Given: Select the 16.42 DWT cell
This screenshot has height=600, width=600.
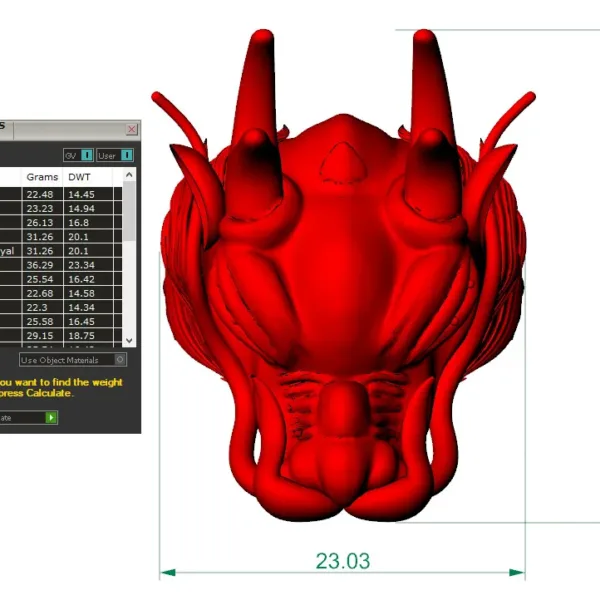Looking at the screenshot, I should point(88,279).
